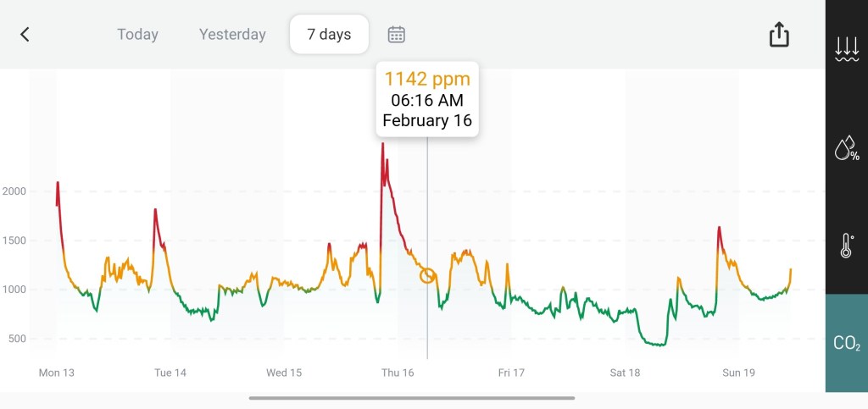Viewport: 868px width, 409px height.
Task: Tap the share export icon
Action: (779, 35)
